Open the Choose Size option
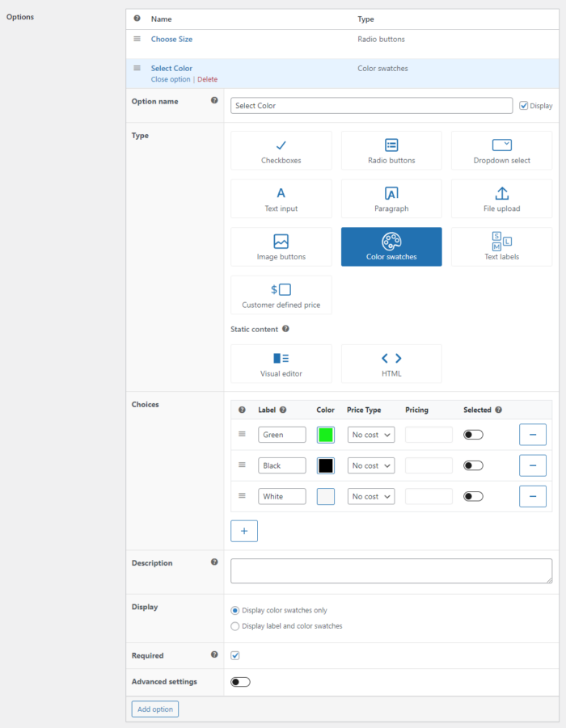 point(171,39)
